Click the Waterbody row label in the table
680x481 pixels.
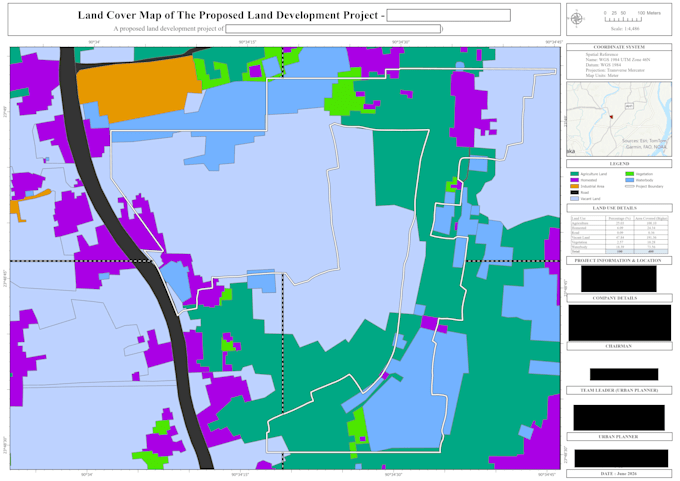click(579, 247)
